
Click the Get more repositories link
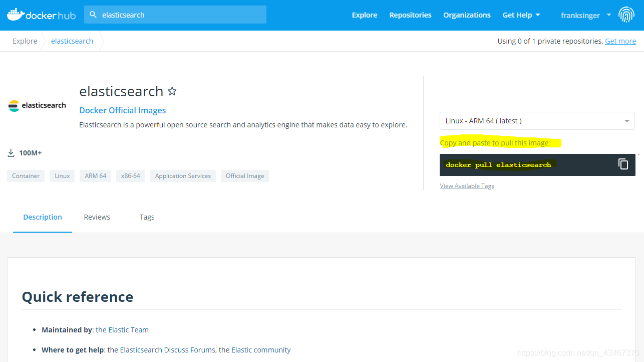coord(620,41)
